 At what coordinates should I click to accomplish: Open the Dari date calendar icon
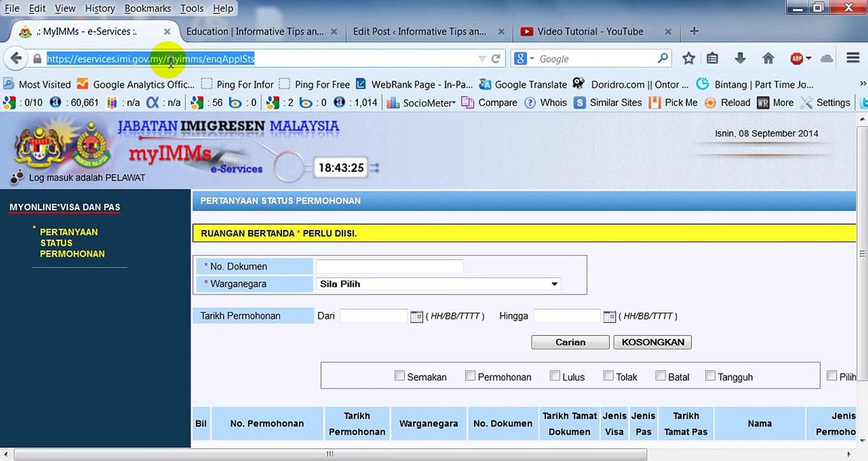point(416,316)
